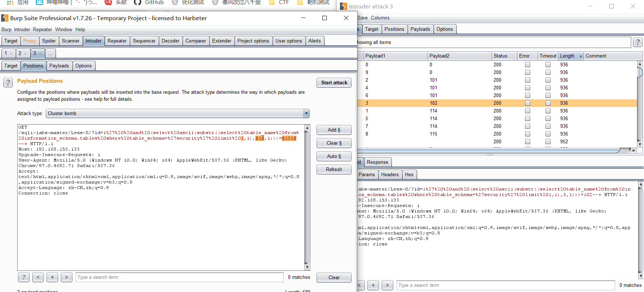This screenshot has width=644, height=292.
Task: Open the CTF bookmark folder
Action: 279,2
